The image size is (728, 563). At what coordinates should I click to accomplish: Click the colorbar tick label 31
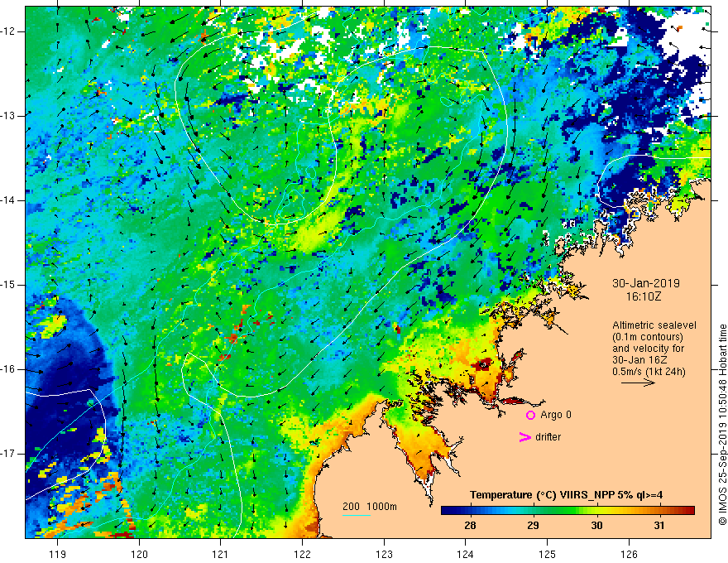pyautogui.click(x=659, y=526)
